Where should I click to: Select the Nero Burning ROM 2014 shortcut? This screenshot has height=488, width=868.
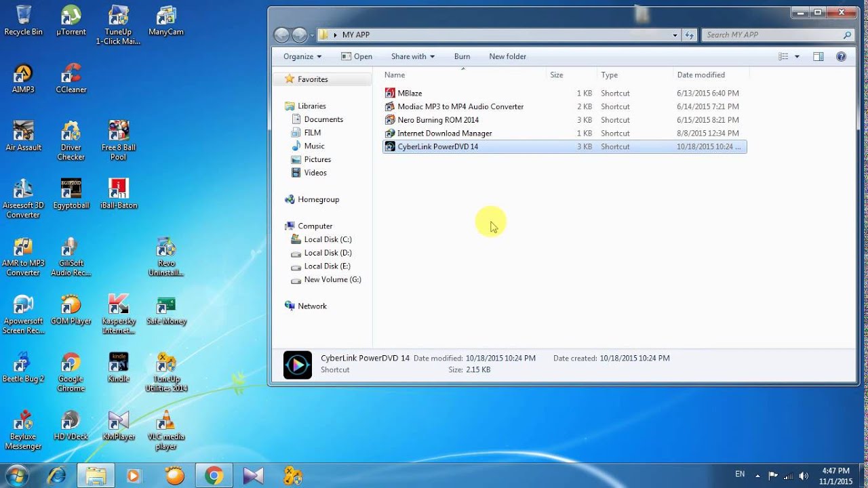pos(564,120)
